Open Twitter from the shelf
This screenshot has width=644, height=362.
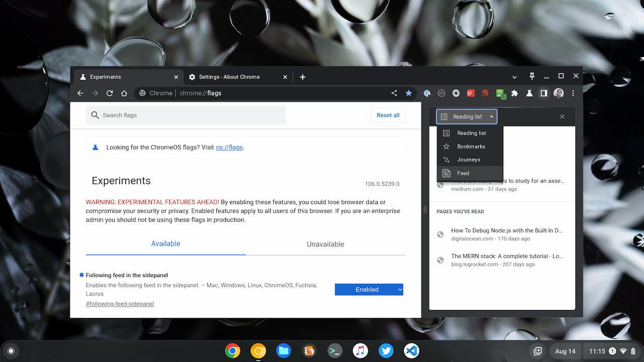click(x=386, y=351)
